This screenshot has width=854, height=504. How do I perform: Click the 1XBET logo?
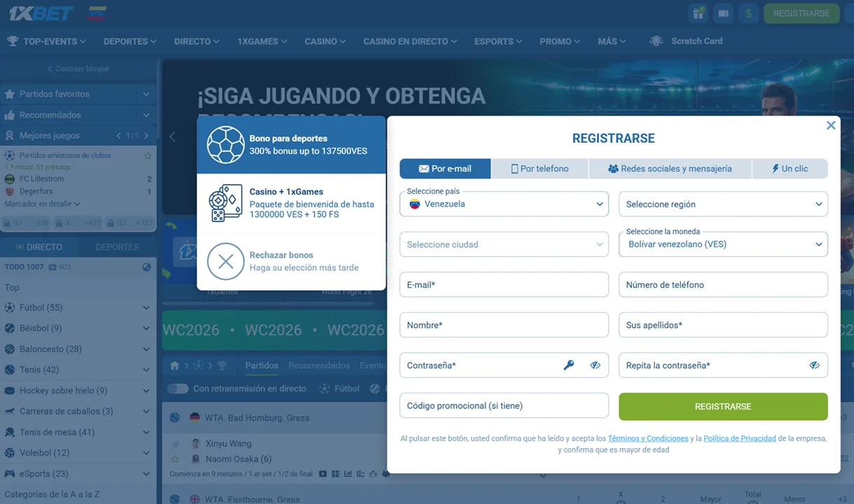tap(41, 13)
